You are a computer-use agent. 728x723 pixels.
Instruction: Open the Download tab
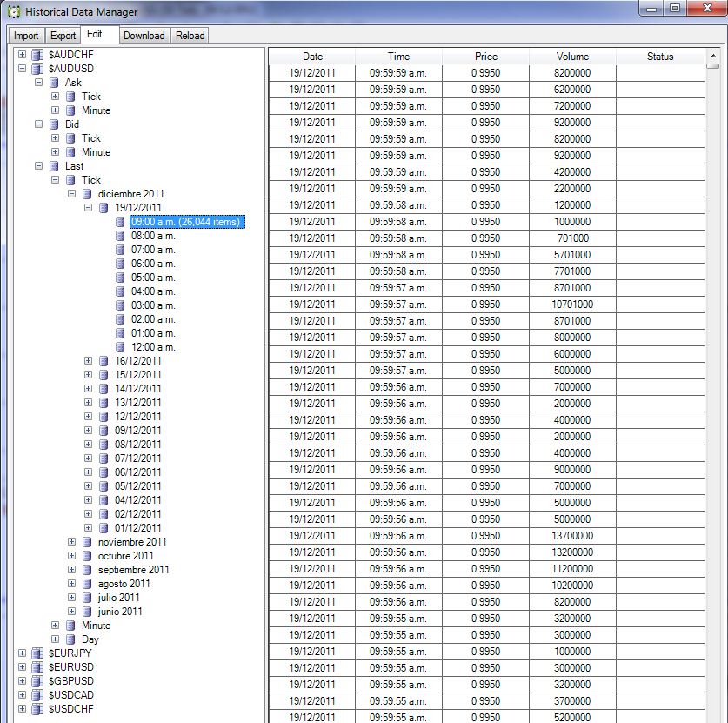tap(144, 36)
